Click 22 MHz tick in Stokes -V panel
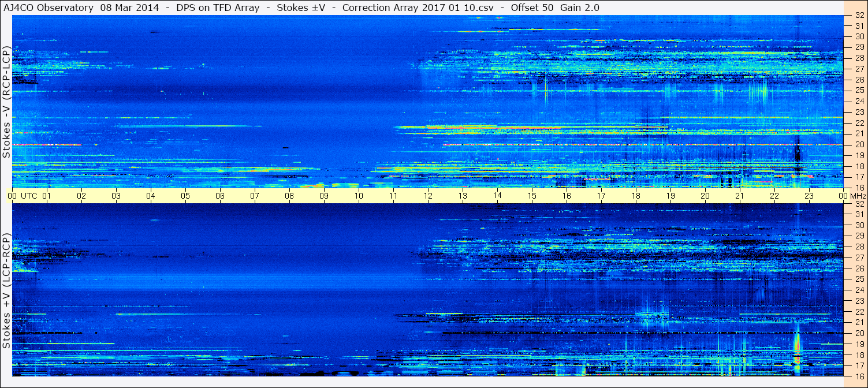This screenshot has width=868, height=388. 859,123
